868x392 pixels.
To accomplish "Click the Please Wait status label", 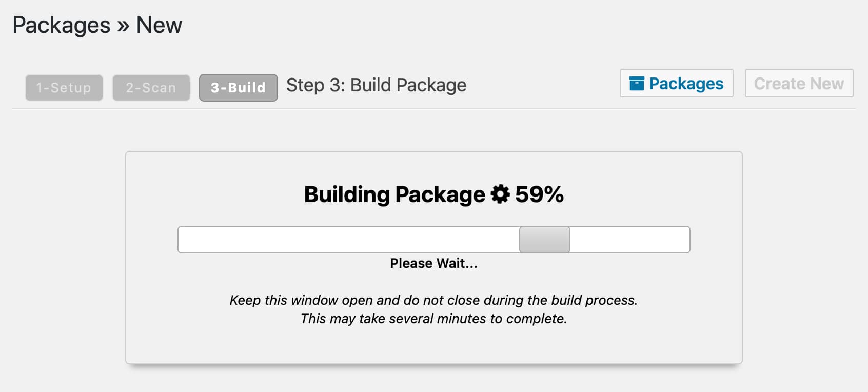I will point(433,263).
